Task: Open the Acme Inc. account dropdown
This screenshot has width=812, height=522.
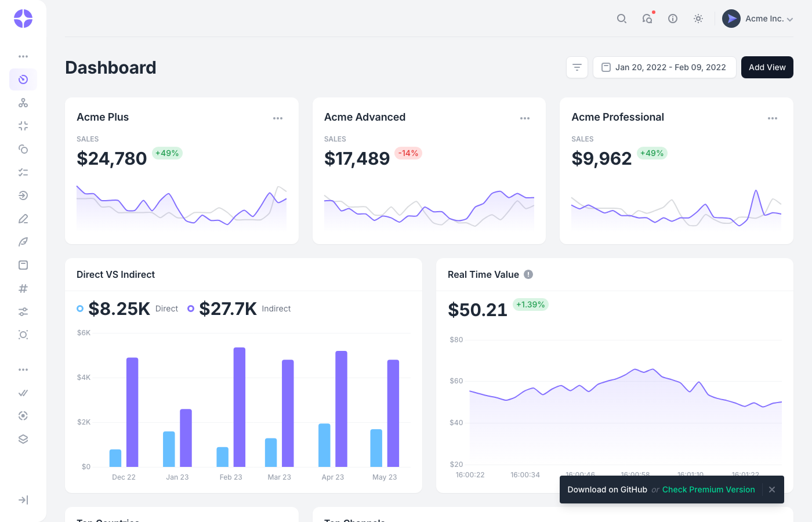Action: coord(758,19)
